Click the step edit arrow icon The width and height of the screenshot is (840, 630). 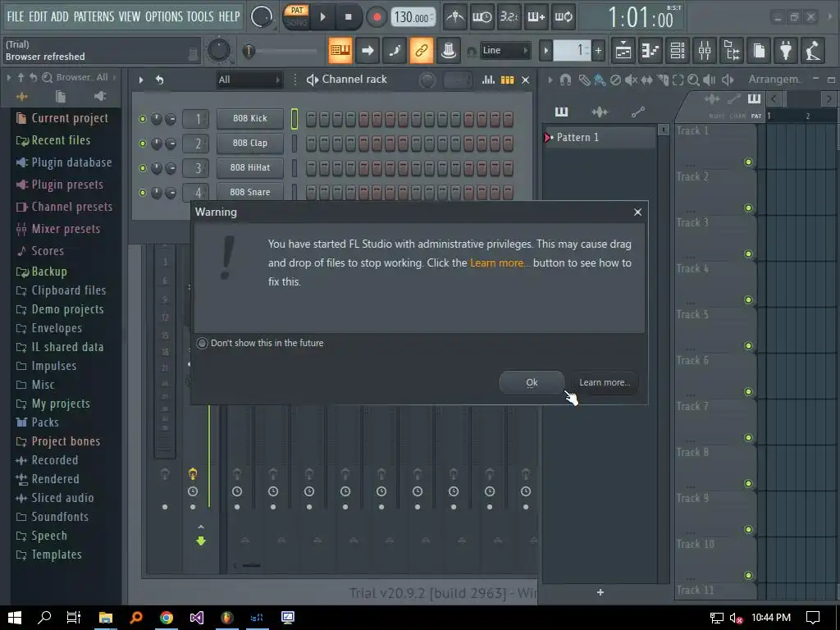[367, 51]
